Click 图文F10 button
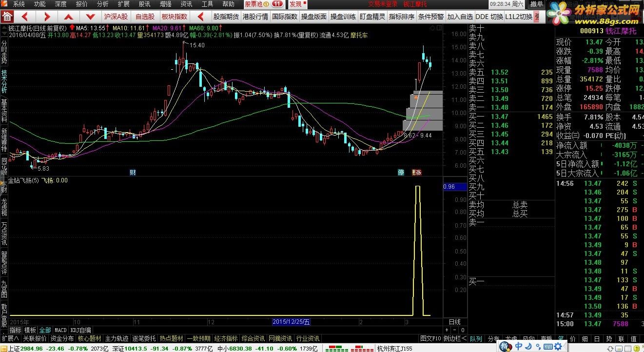Screen dimensions: 644x352 [430, 338]
